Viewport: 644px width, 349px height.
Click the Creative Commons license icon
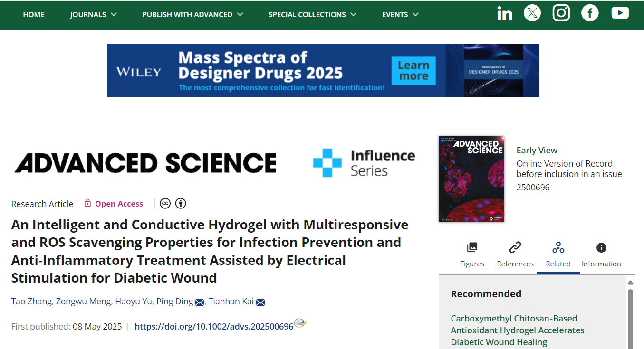coord(165,203)
